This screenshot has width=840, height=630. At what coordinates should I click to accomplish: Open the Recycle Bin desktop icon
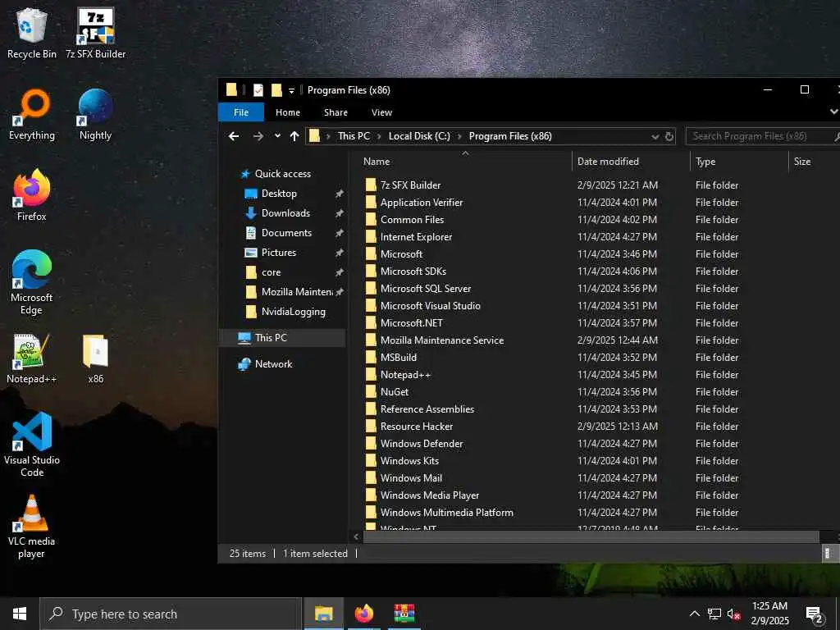32,33
